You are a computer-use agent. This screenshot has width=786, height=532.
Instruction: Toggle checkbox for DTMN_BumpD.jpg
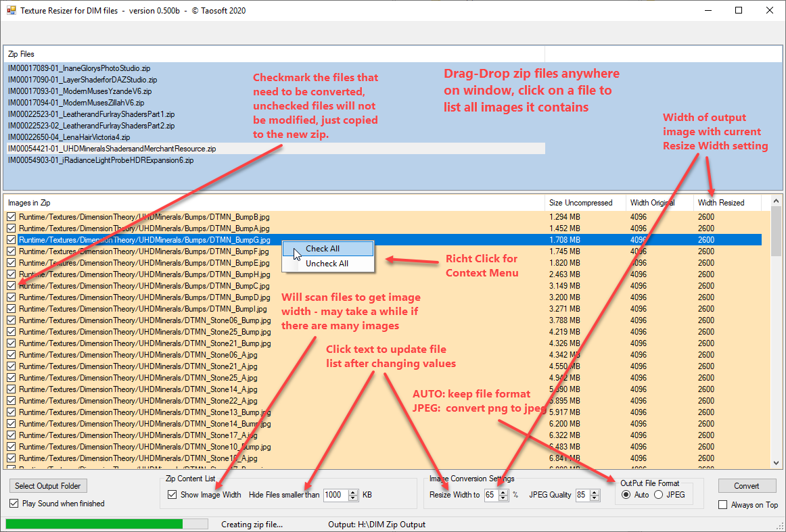coord(11,297)
